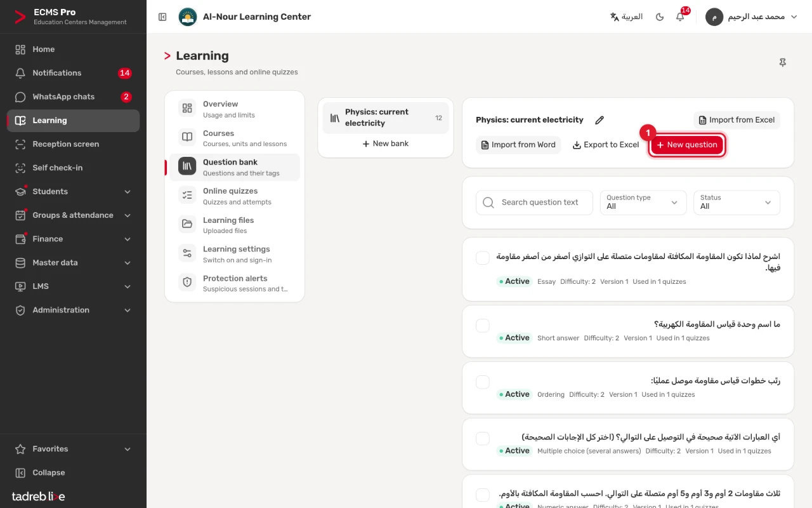
Task: Click Import from Excel
Action: [737, 120]
